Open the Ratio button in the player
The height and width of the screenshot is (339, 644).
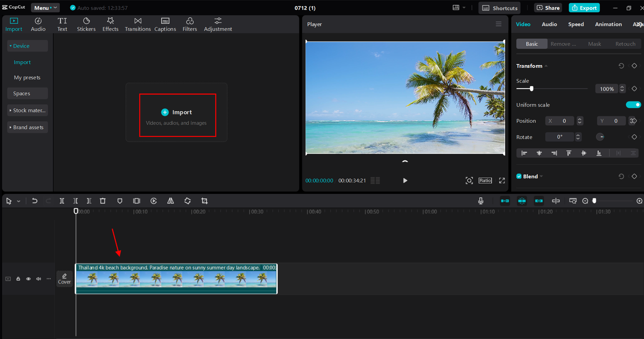pyautogui.click(x=485, y=181)
